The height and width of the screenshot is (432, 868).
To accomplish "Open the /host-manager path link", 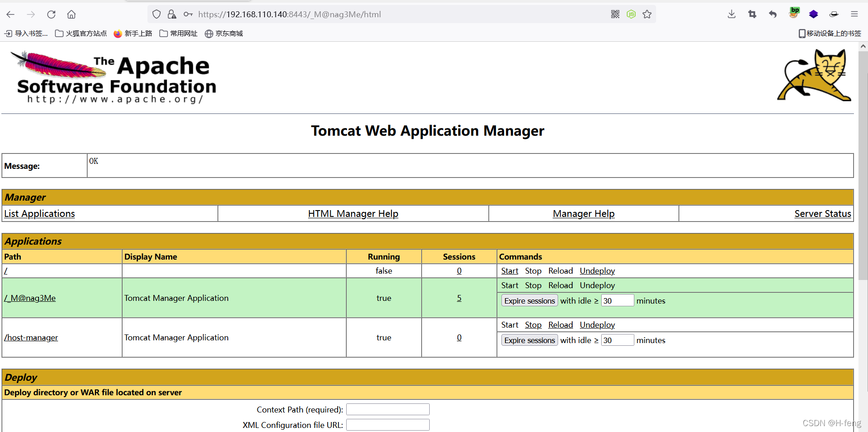I will tap(31, 338).
